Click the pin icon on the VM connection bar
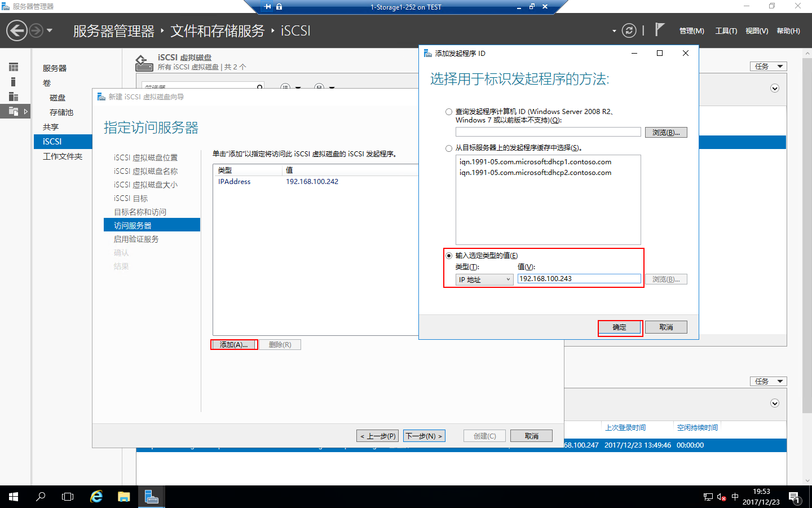This screenshot has width=812, height=508. coord(267,7)
